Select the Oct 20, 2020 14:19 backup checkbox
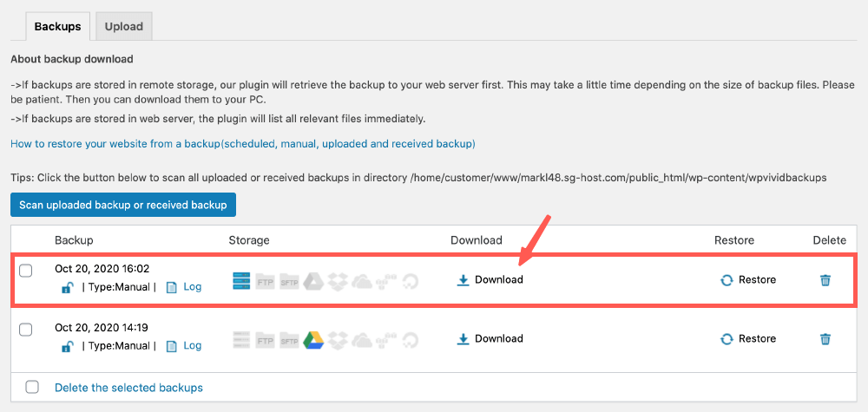Screen dimensions: 868x412 tap(25, 330)
